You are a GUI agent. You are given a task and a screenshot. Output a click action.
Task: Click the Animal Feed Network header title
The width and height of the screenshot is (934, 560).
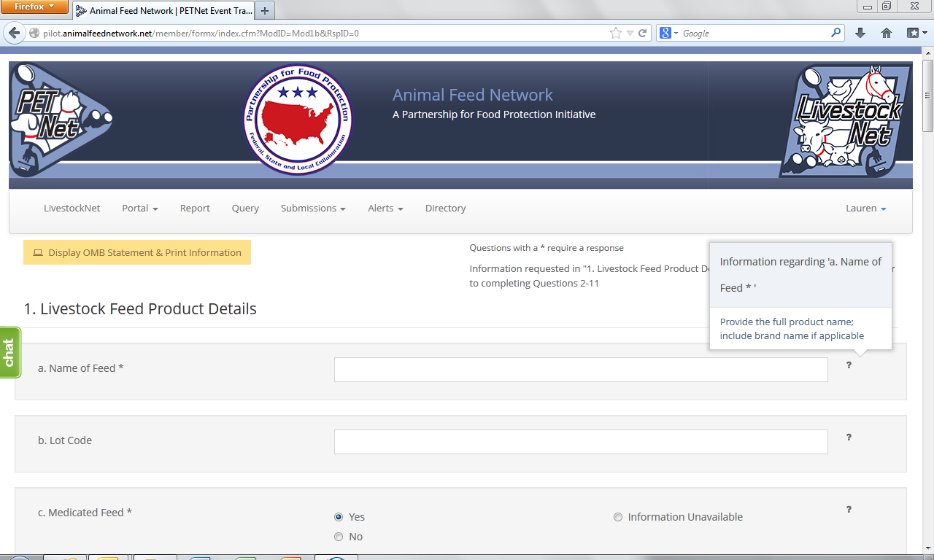[x=473, y=95]
